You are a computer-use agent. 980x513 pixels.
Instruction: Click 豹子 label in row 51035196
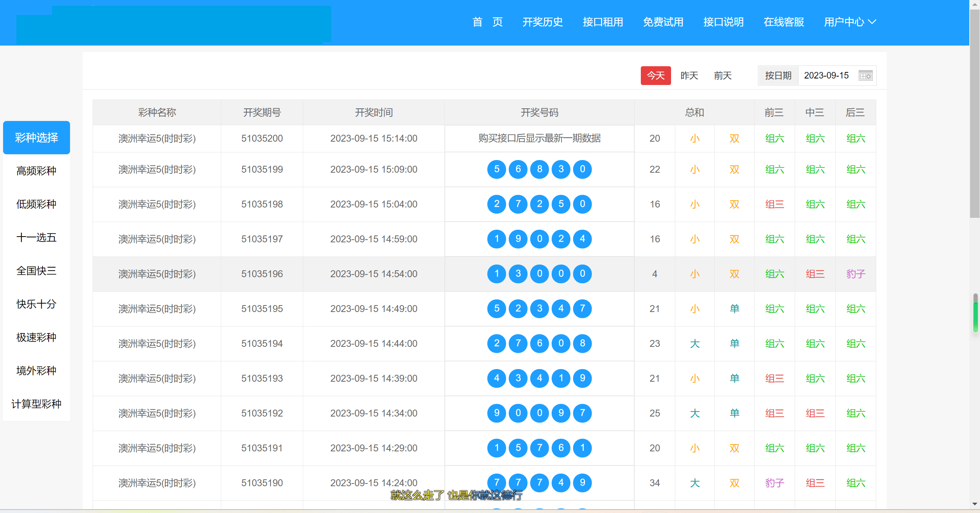856,274
